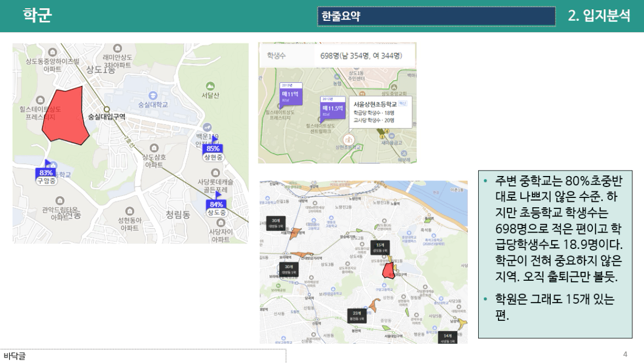Click the 이촌1동 label across the river

[x=457, y=190]
